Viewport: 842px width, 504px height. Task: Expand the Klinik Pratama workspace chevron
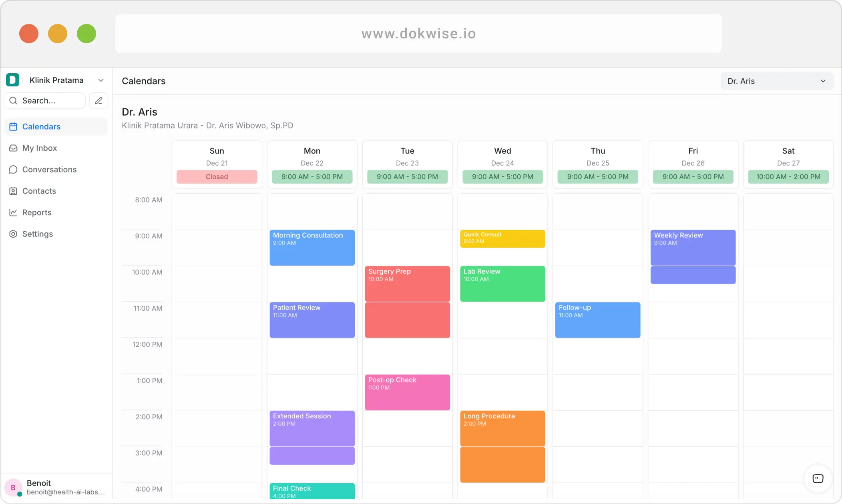pyautogui.click(x=101, y=80)
